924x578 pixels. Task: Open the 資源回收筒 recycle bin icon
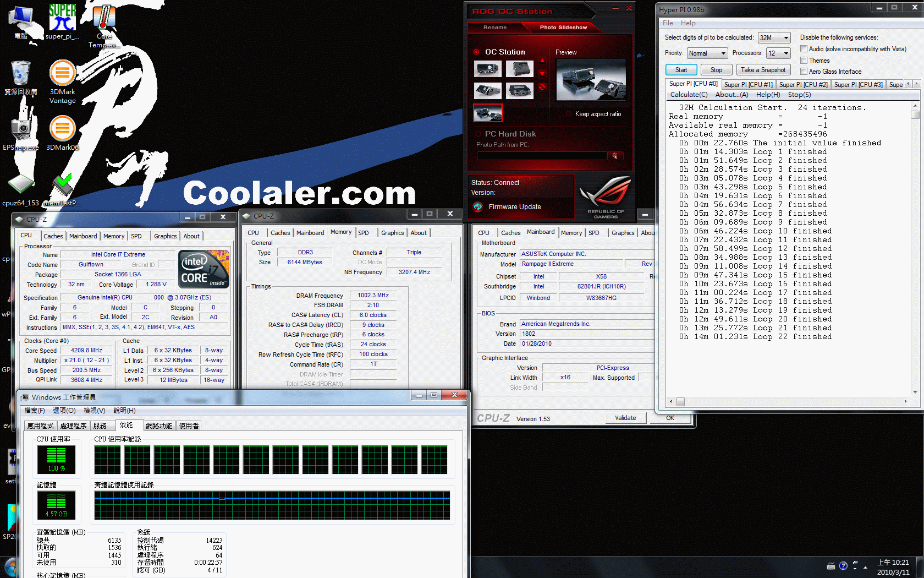pyautogui.click(x=21, y=78)
